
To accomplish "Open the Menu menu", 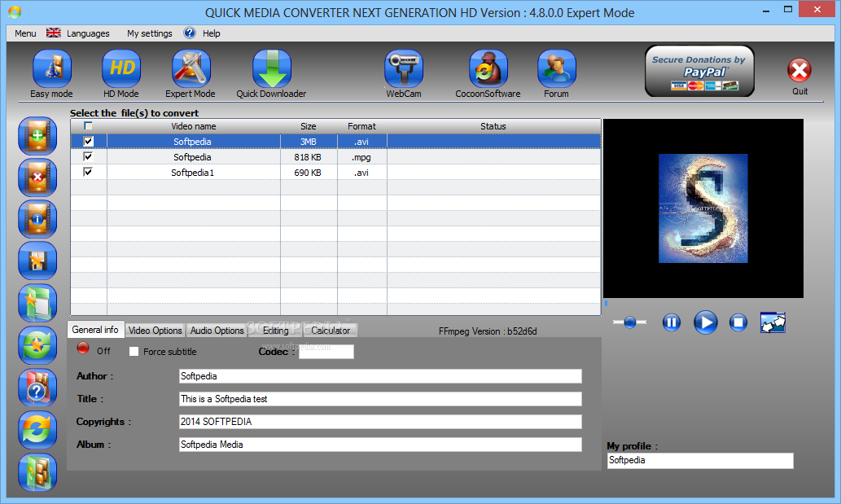I will point(25,33).
